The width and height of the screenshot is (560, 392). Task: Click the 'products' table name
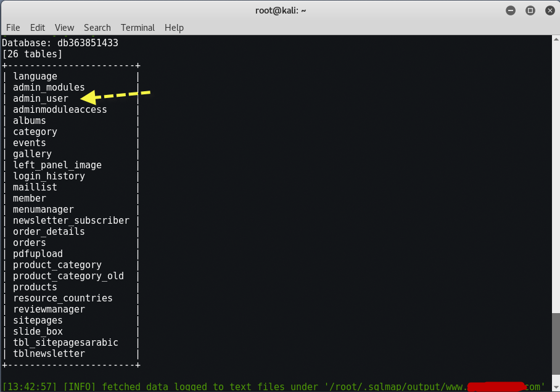(35, 287)
